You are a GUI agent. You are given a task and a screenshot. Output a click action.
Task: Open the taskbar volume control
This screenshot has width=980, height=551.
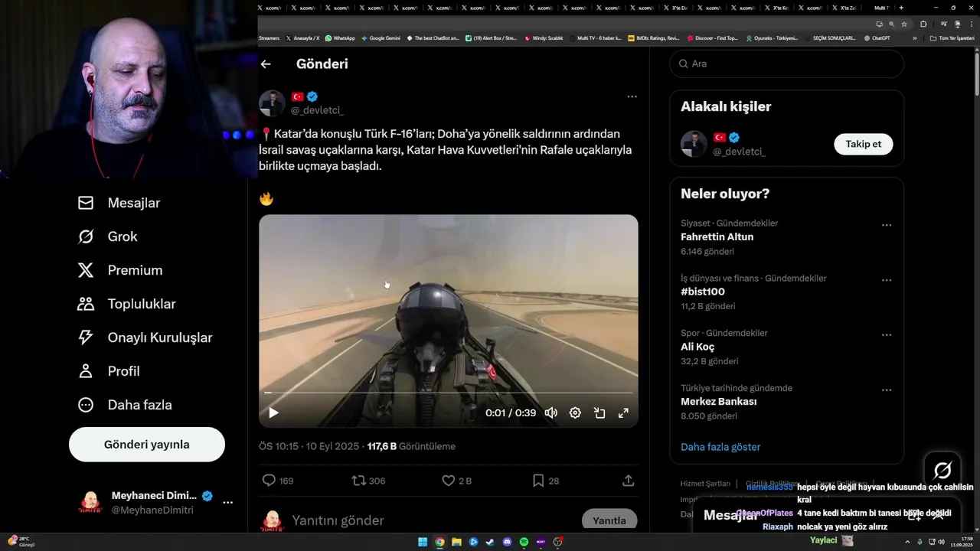941,542
